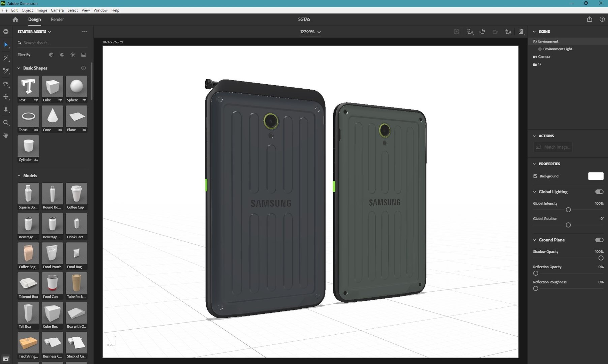Collapse the Properties panel
Screen dimensions: 608x364
(x=534, y=164)
